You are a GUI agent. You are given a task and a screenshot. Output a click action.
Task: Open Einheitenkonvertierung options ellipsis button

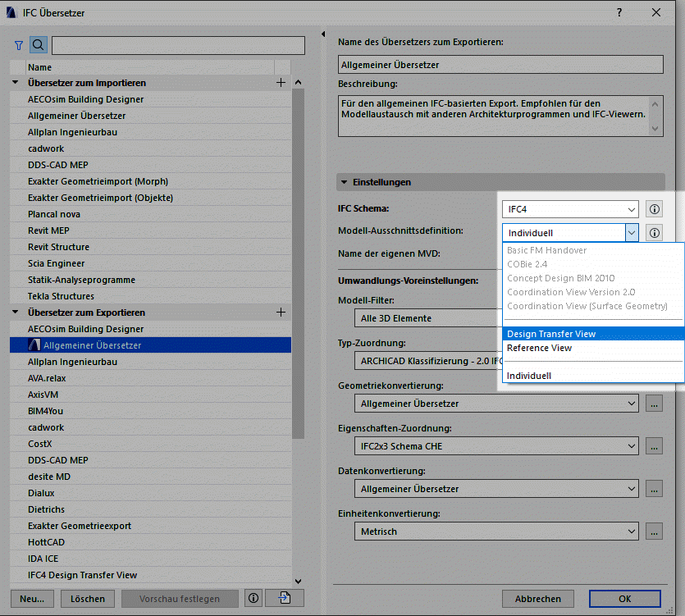pyautogui.click(x=654, y=532)
